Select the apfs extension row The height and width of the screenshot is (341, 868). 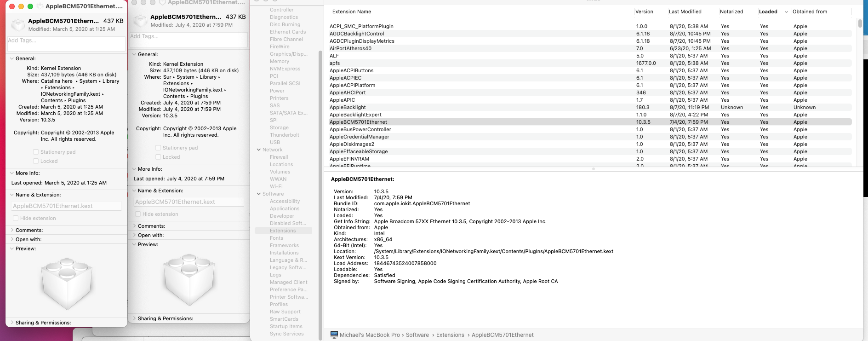(x=590, y=63)
